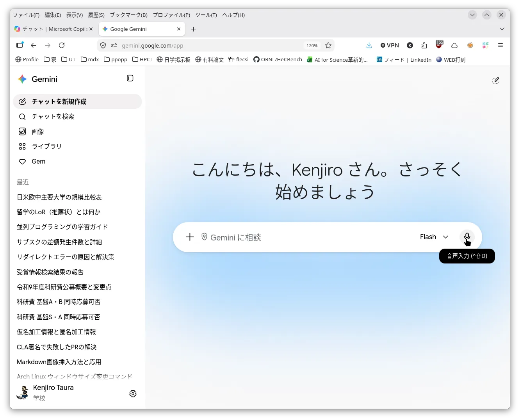The image size is (520, 420).
Task: Go back with the browser back arrow
Action: 34,45
